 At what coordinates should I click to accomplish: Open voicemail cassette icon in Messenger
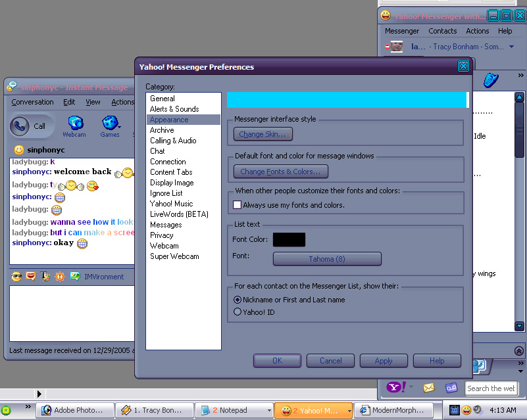pyautogui.click(x=451, y=388)
